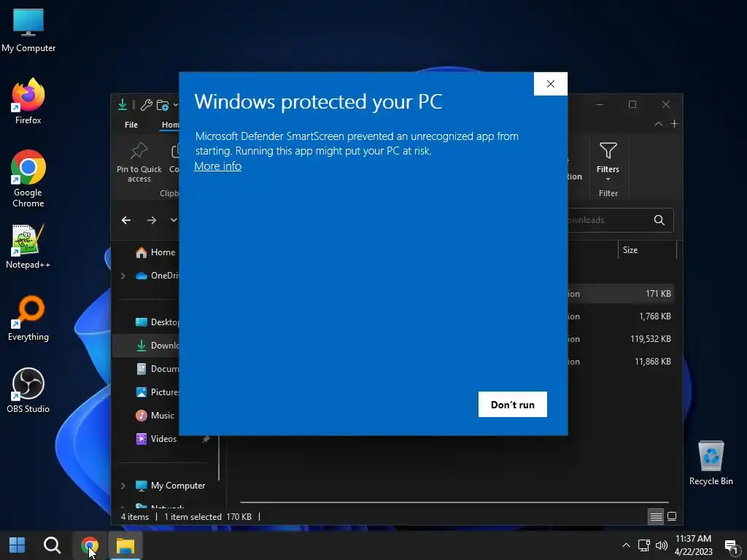Close the SmartScreen dialog with X
Screen dimensions: 747x560
pos(550,84)
